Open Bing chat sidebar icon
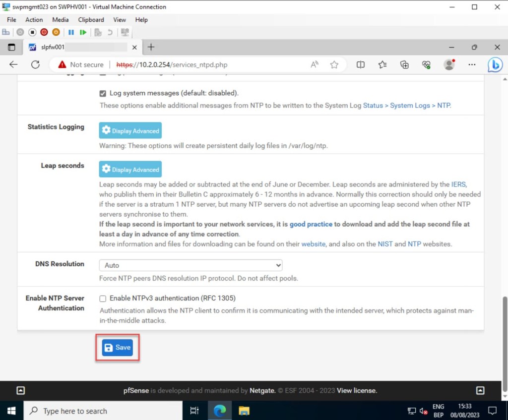 495,64
